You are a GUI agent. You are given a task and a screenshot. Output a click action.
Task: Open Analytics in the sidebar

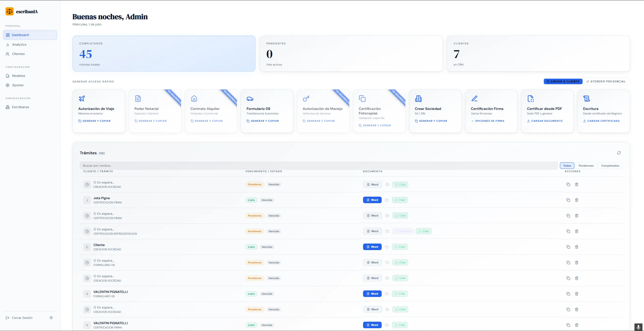(x=30, y=44)
